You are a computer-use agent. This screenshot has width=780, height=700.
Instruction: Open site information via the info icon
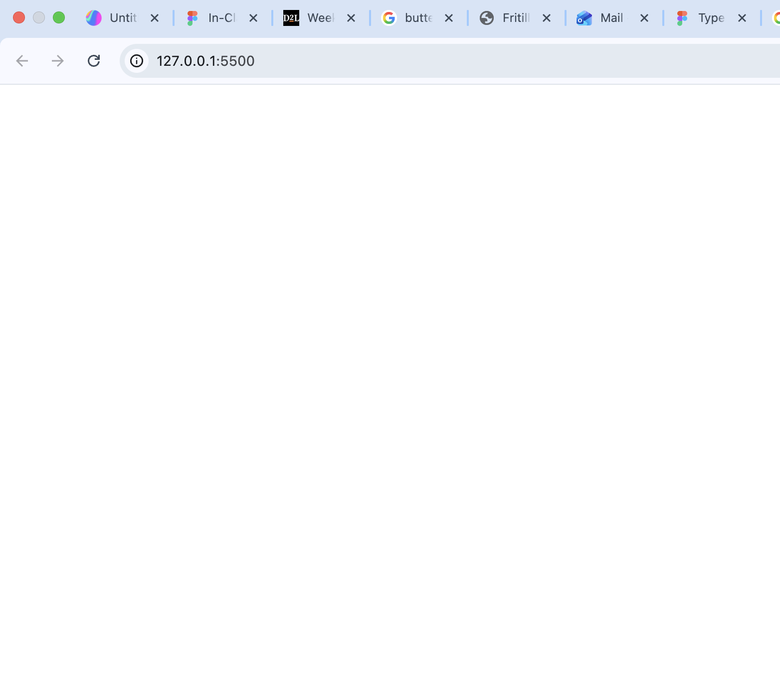coord(137,60)
